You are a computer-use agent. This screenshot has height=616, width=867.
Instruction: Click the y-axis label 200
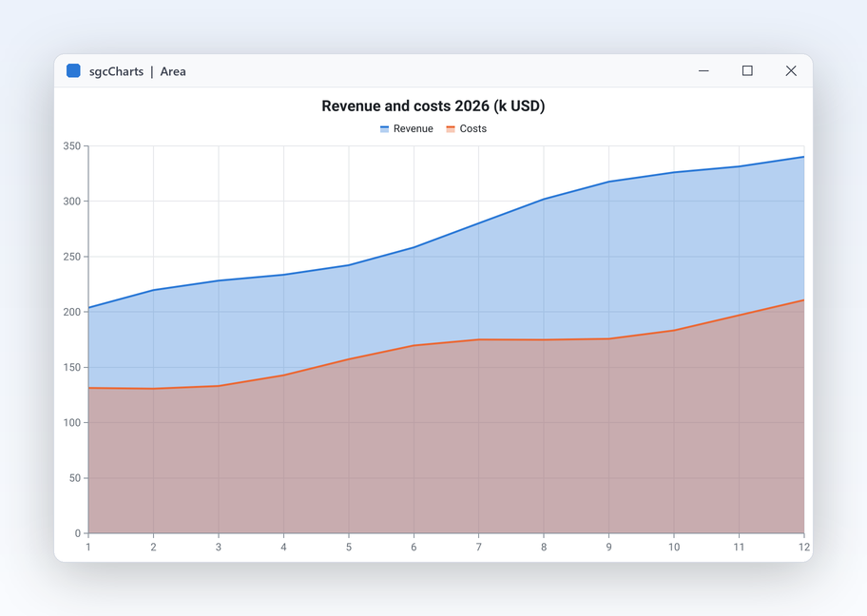click(72, 312)
